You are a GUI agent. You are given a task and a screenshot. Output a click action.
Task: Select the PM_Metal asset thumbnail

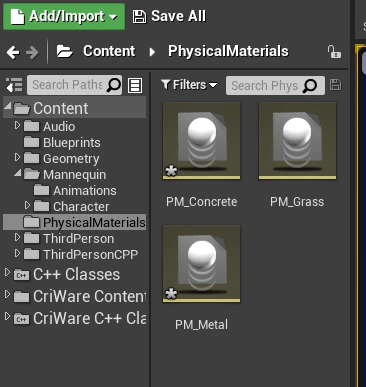201,264
